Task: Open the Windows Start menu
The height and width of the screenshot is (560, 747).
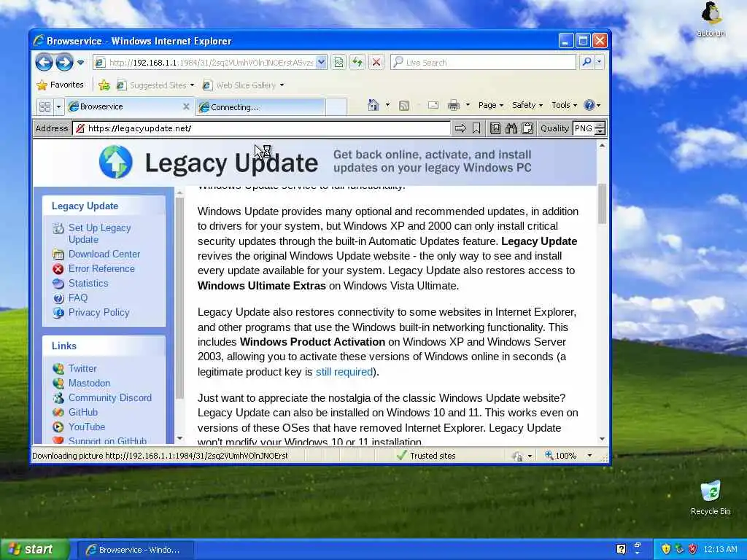Action: (35, 550)
